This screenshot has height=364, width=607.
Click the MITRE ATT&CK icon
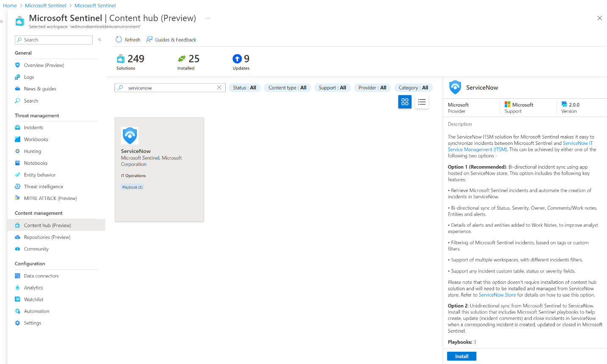click(x=17, y=198)
